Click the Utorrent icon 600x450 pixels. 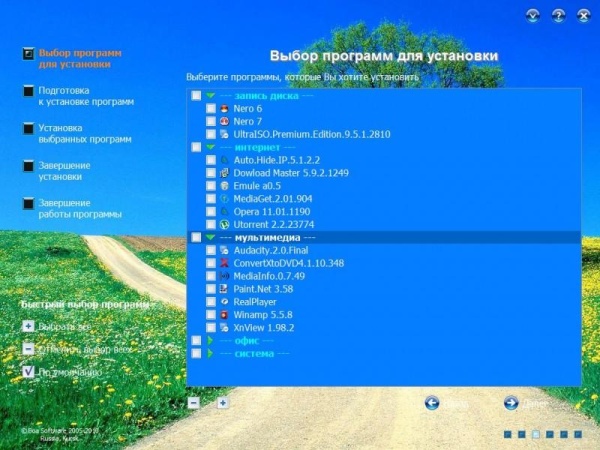(x=225, y=225)
